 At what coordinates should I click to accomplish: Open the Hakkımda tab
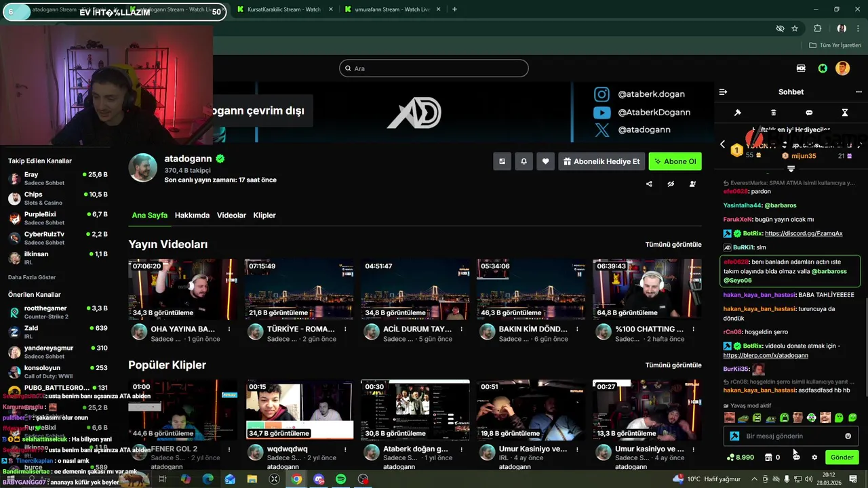(x=192, y=215)
